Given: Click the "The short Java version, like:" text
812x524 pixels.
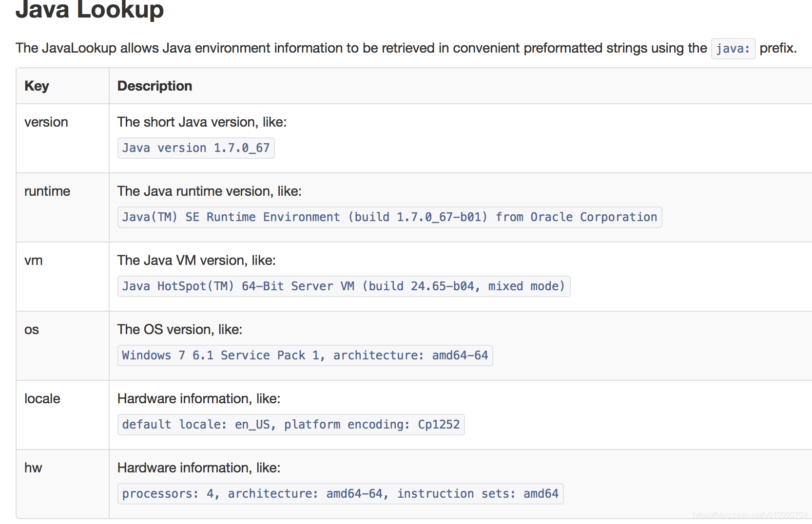Looking at the screenshot, I should tap(202, 122).
